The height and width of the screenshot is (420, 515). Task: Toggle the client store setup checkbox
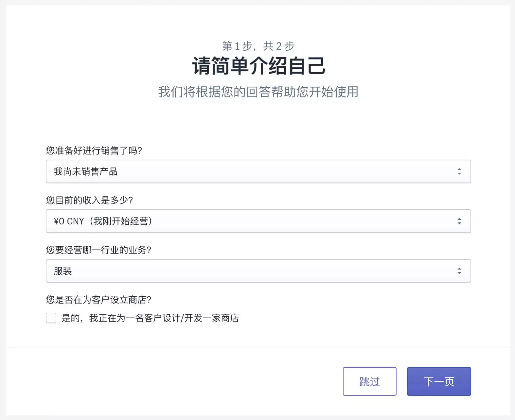[51, 318]
